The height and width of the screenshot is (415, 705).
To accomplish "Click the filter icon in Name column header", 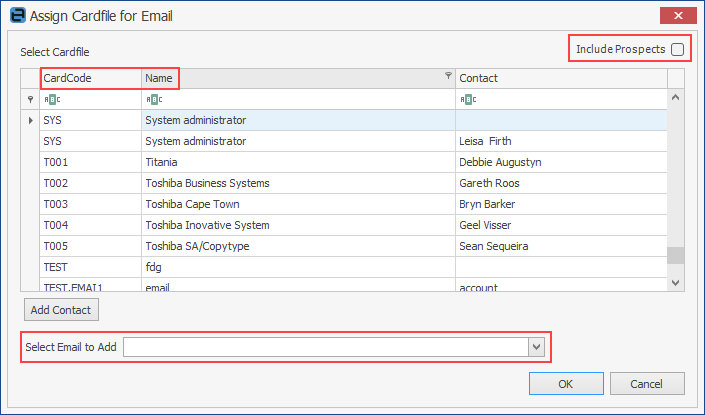I will [x=448, y=76].
